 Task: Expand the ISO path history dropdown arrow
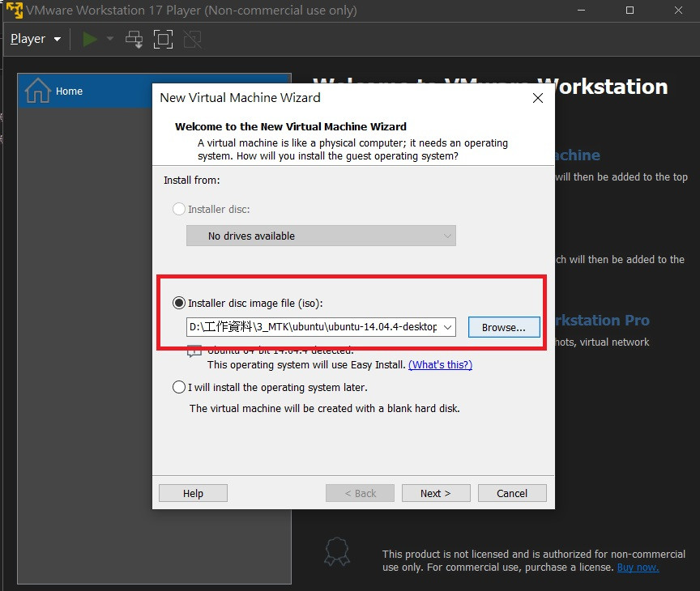coord(447,327)
